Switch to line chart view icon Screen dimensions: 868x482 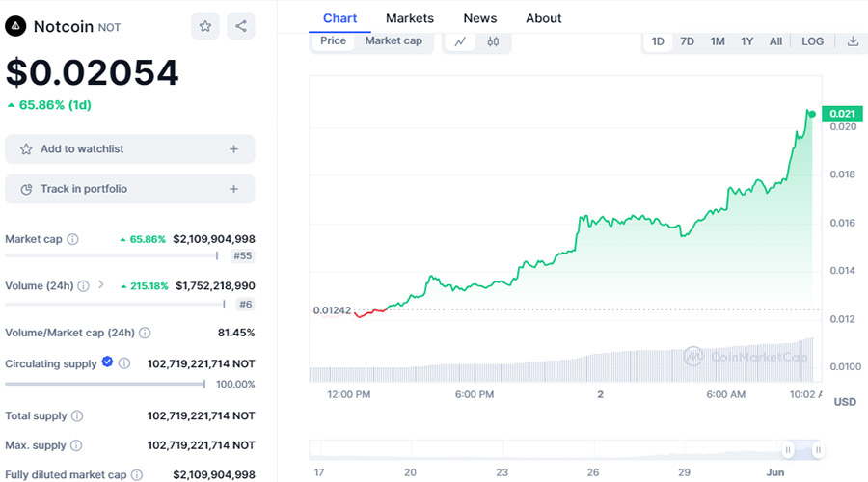pos(461,41)
